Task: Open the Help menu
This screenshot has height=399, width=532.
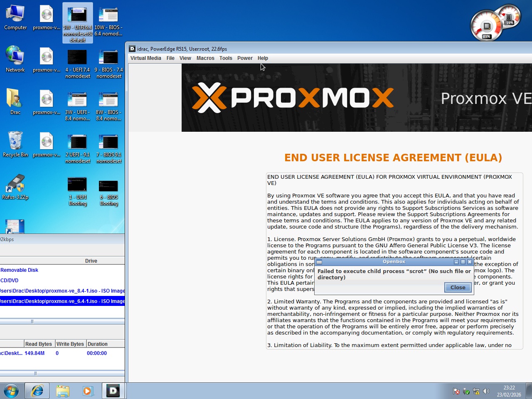Action: 263,58
